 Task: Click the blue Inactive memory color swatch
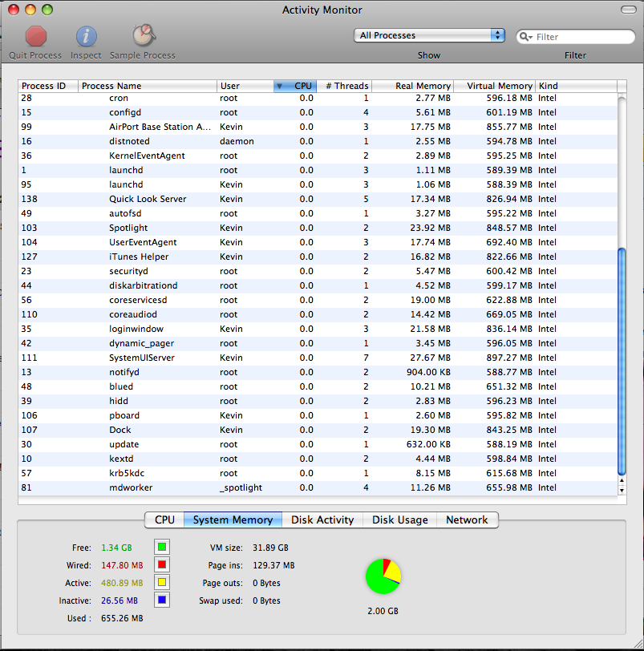pos(162,600)
